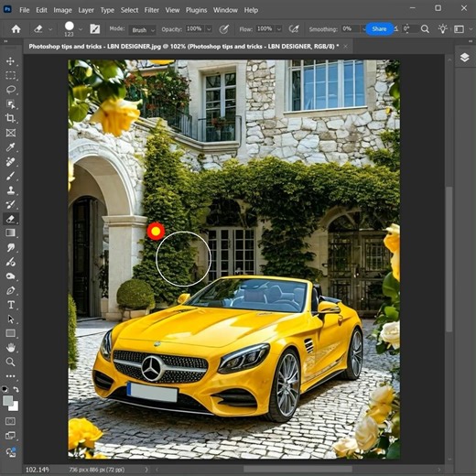Open the File menu
This screenshot has height=476, width=476.
click(25, 10)
